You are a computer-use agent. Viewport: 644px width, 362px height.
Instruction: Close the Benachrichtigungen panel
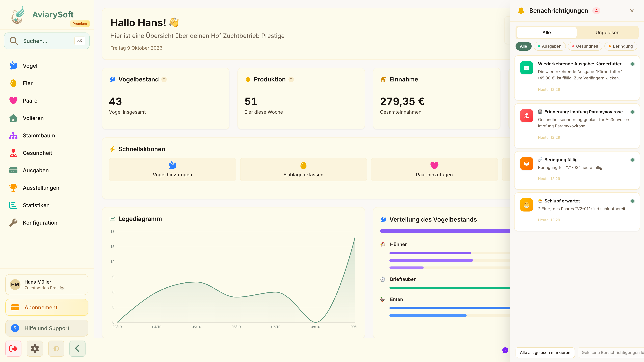pos(632,11)
